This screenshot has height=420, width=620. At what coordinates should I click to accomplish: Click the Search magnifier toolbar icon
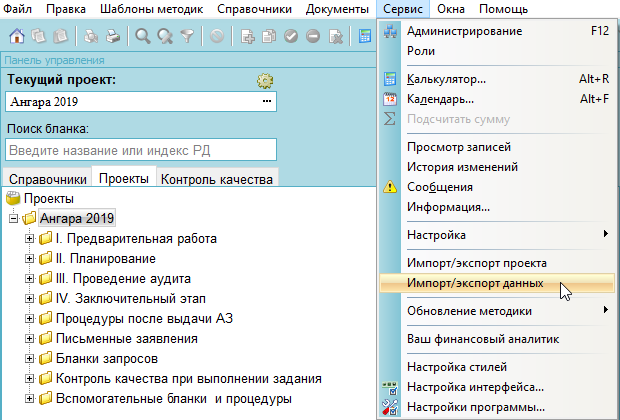(x=143, y=37)
